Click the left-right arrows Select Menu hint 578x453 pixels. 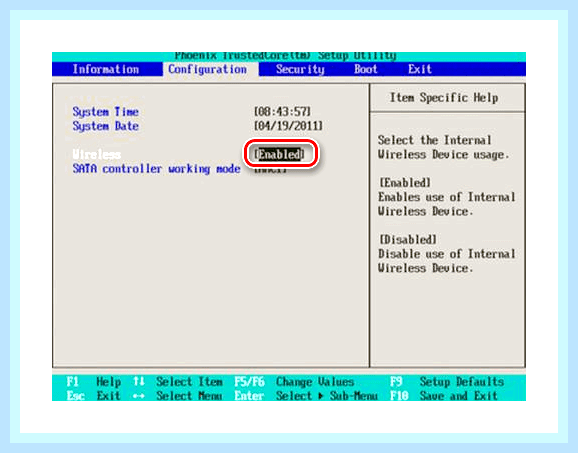(178, 396)
